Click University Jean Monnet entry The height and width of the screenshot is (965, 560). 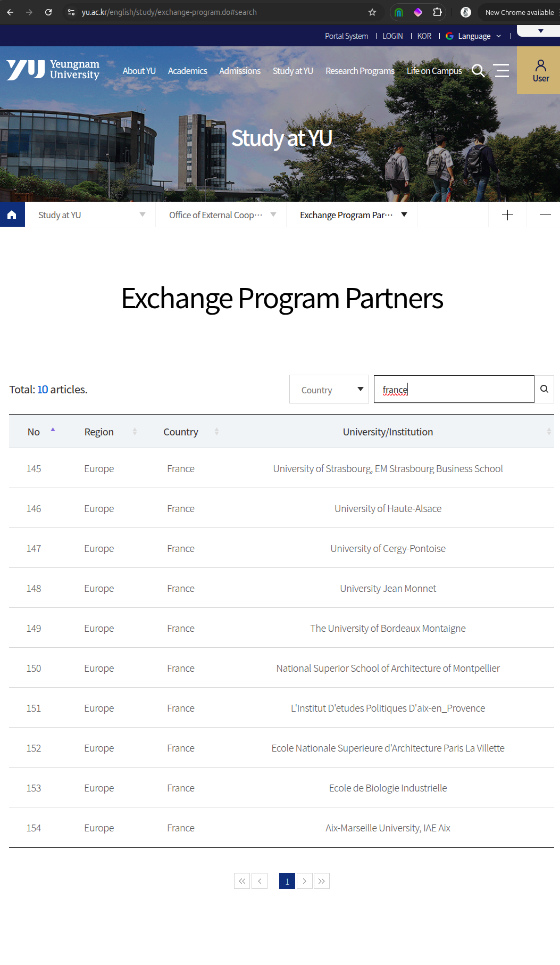(x=388, y=588)
